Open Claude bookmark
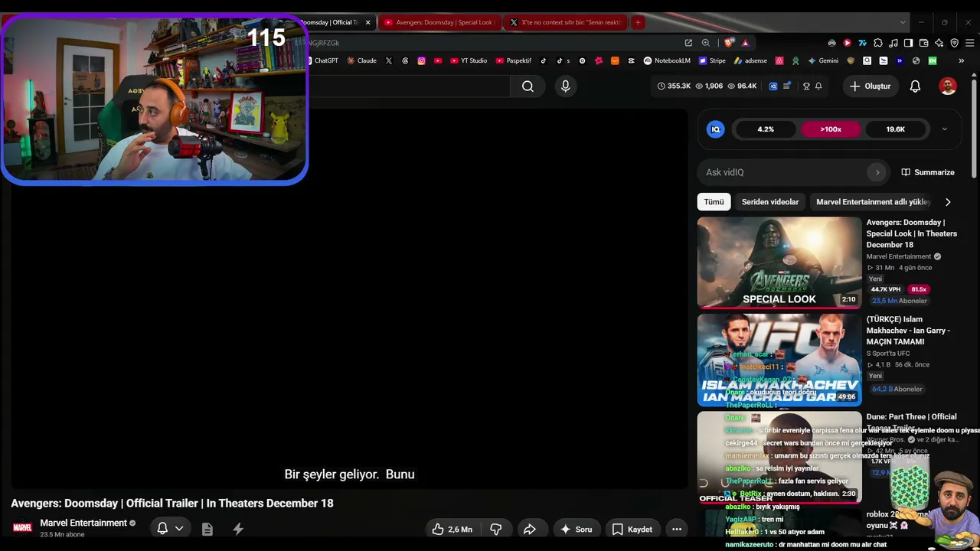Image resolution: width=980 pixels, height=551 pixels. [x=361, y=60]
